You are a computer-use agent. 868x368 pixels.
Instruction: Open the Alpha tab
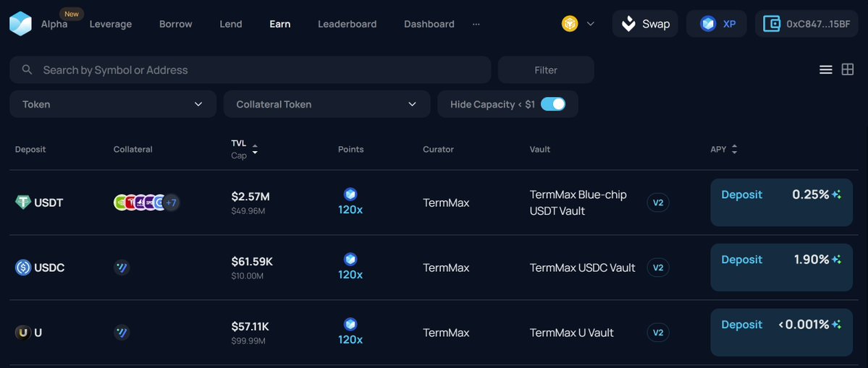click(54, 24)
